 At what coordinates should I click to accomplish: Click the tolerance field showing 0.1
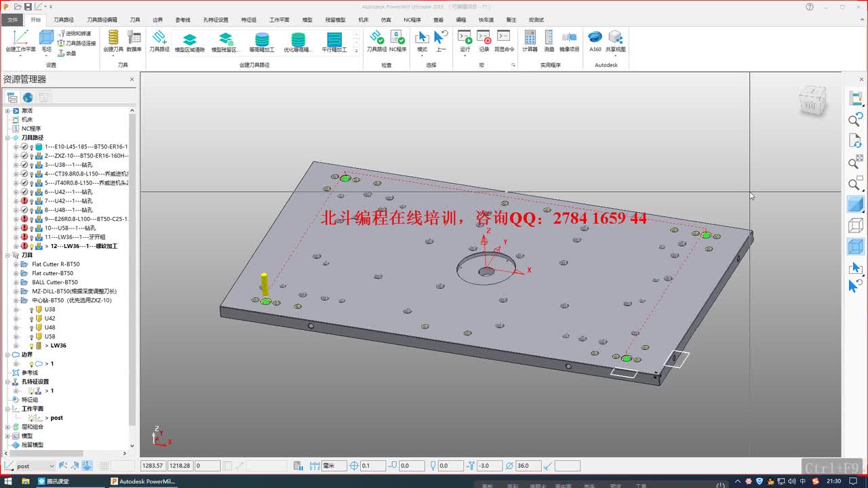click(x=372, y=466)
